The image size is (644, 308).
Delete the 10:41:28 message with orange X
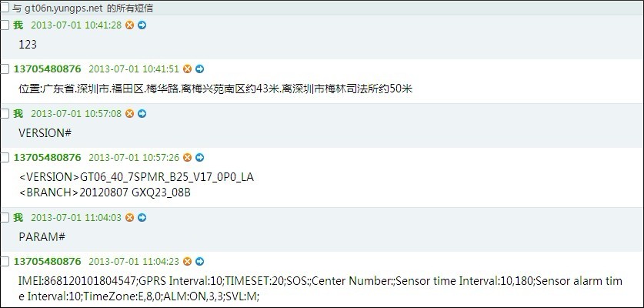click(130, 25)
